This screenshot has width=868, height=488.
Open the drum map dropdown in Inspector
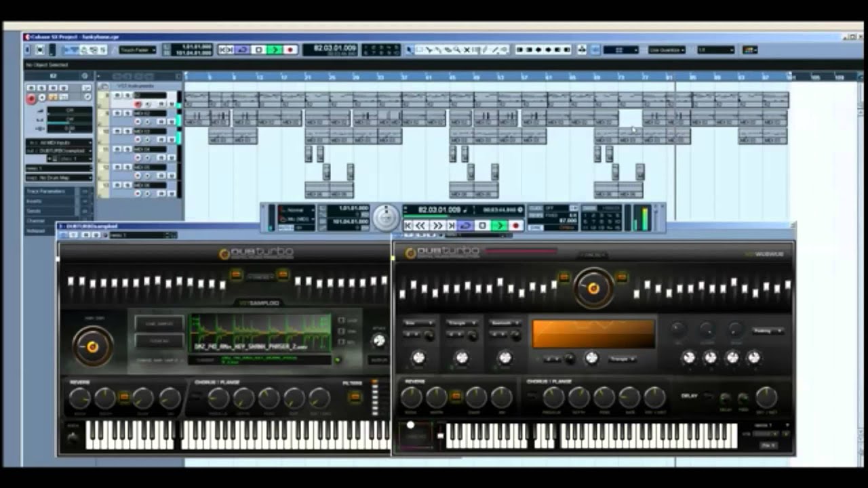click(59, 178)
